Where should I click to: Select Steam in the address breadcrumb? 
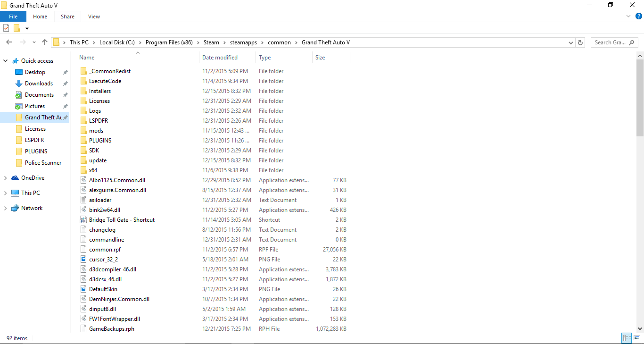211,42
